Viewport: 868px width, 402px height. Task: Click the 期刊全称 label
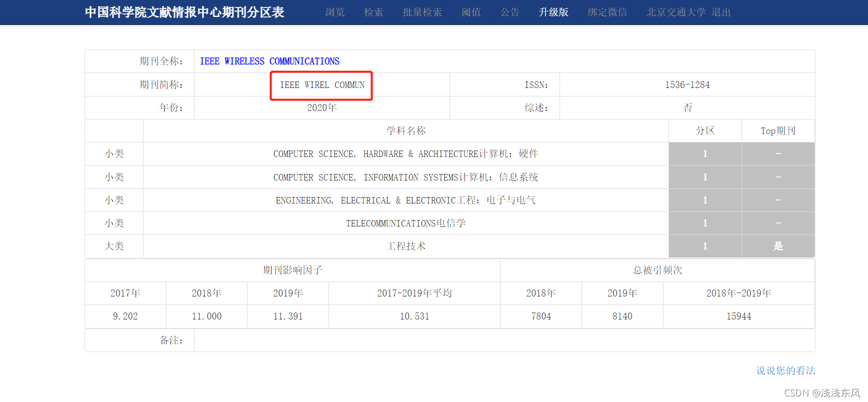pyautogui.click(x=161, y=61)
